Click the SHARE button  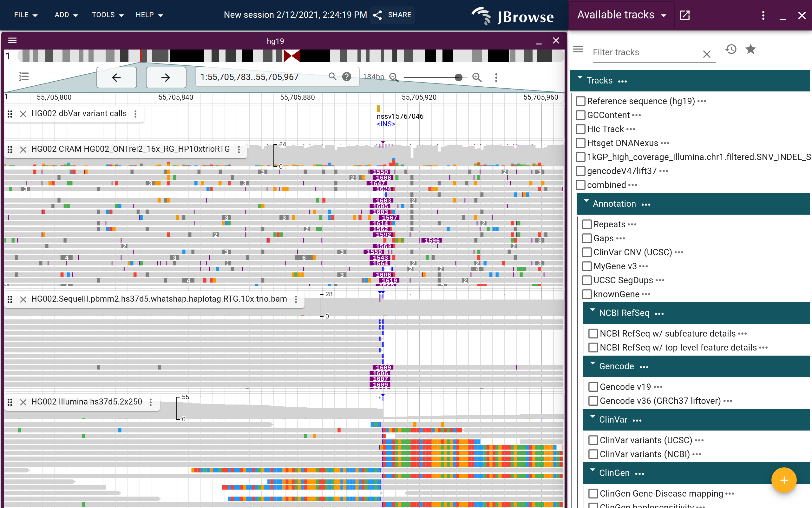pyautogui.click(x=392, y=15)
